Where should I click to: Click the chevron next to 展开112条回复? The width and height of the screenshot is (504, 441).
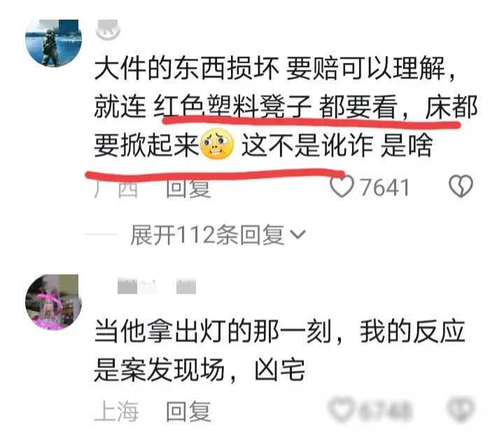(297, 234)
